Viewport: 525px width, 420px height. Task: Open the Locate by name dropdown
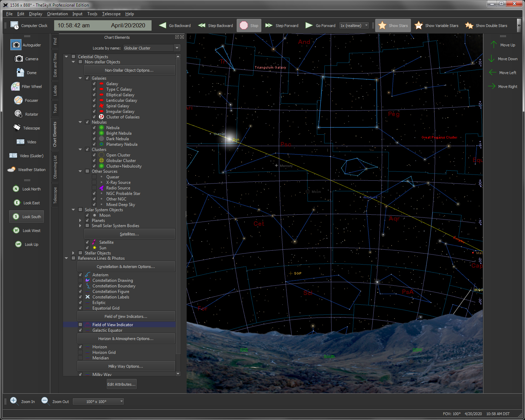[177, 48]
